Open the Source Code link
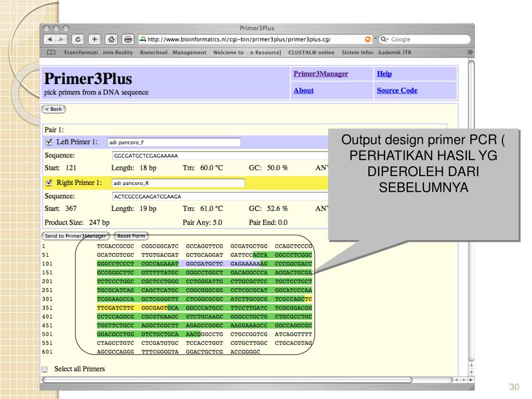 click(x=397, y=90)
